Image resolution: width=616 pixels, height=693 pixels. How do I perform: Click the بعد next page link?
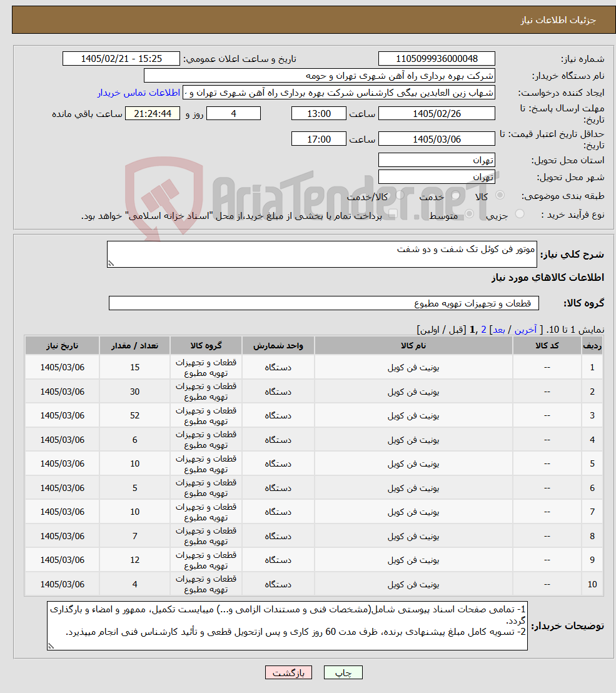[499, 330]
